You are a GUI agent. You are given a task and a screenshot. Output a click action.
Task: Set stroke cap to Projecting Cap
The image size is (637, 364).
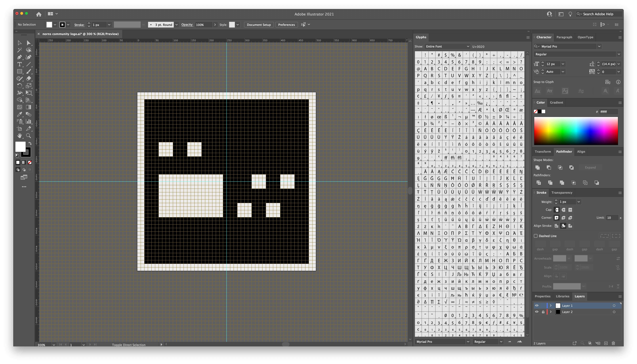click(x=570, y=210)
